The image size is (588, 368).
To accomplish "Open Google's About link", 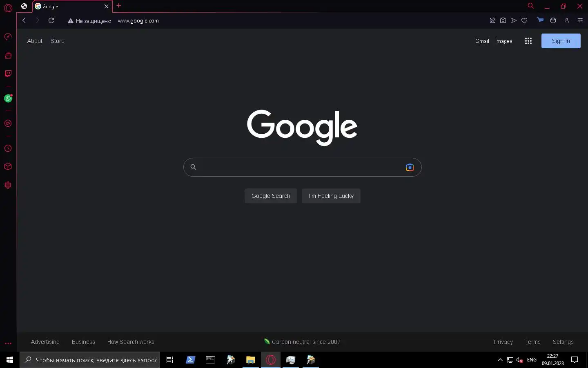I will [35, 41].
